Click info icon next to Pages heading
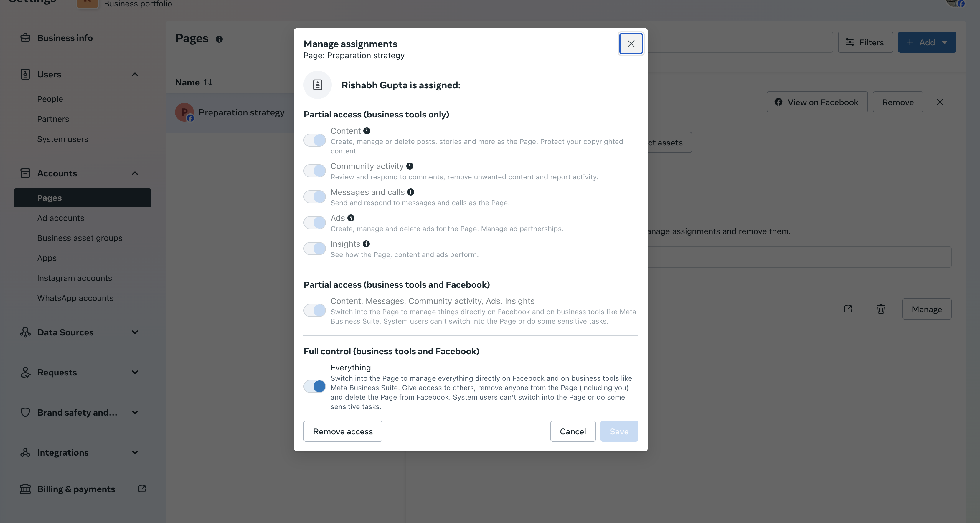The width and height of the screenshot is (980, 523). tap(219, 39)
